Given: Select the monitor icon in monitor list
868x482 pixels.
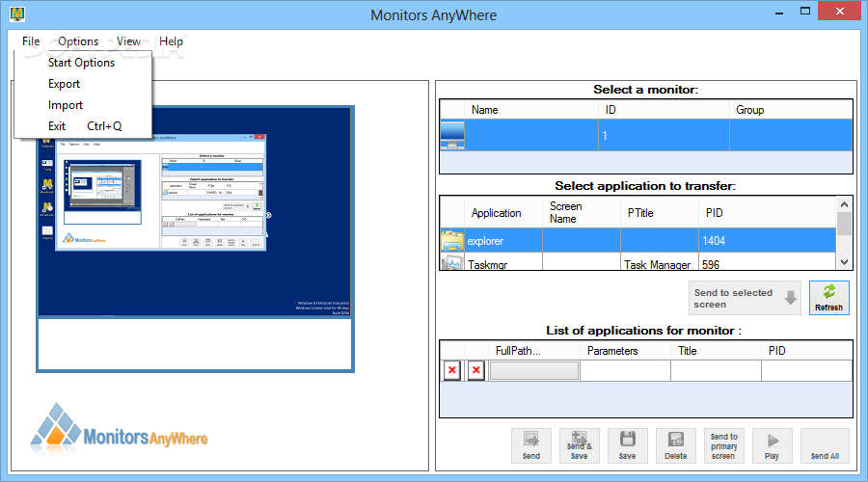Looking at the screenshot, I should tap(452, 136).
